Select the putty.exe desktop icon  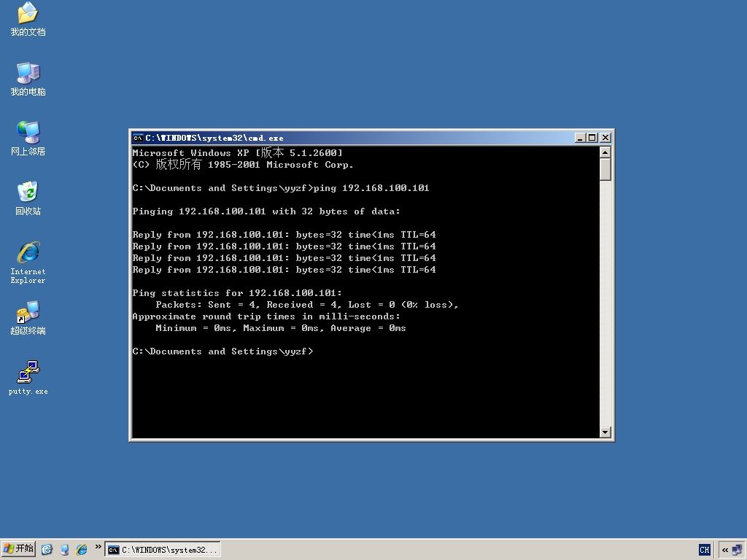[x=28, y=378]
